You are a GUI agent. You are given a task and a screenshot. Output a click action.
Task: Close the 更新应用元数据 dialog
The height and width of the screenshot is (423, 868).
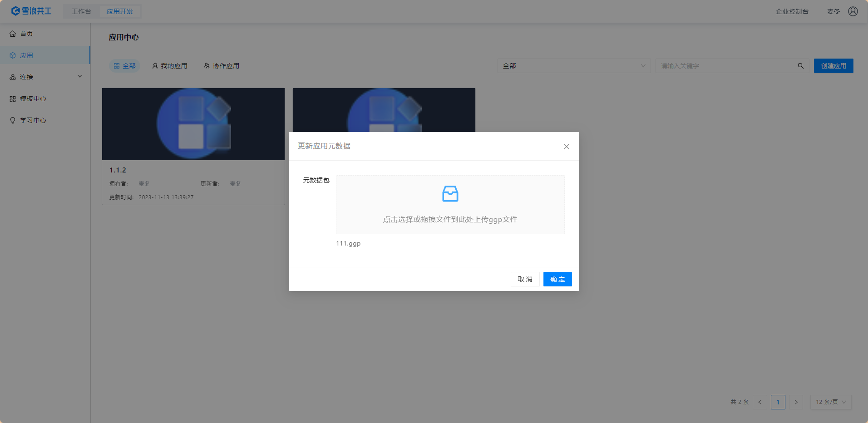[x=567, y=147]
